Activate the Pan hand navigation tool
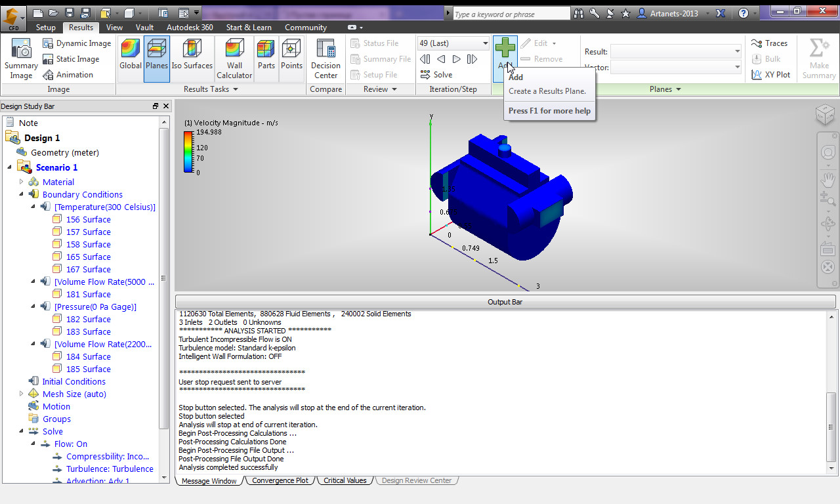 coord(828,178)
